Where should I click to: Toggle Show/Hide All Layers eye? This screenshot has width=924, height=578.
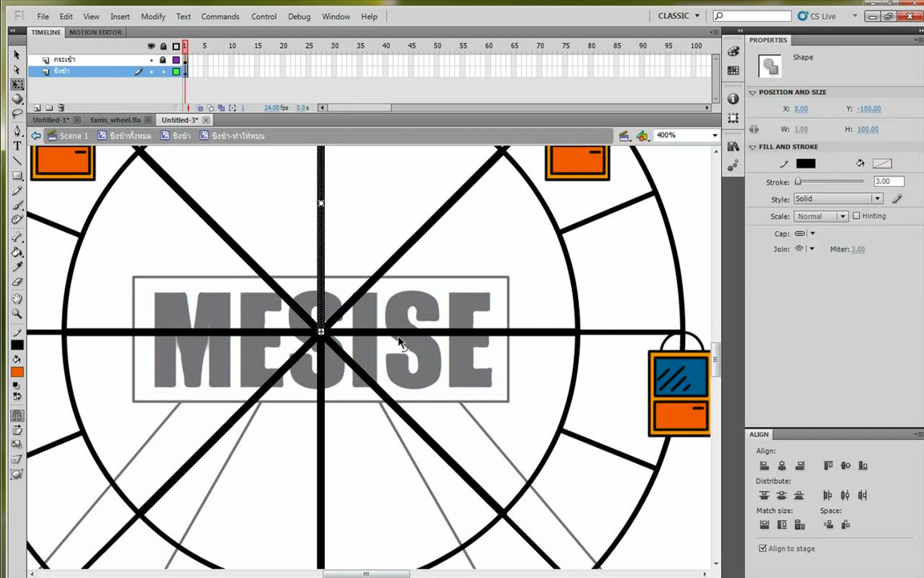click(x=151, y=46)
